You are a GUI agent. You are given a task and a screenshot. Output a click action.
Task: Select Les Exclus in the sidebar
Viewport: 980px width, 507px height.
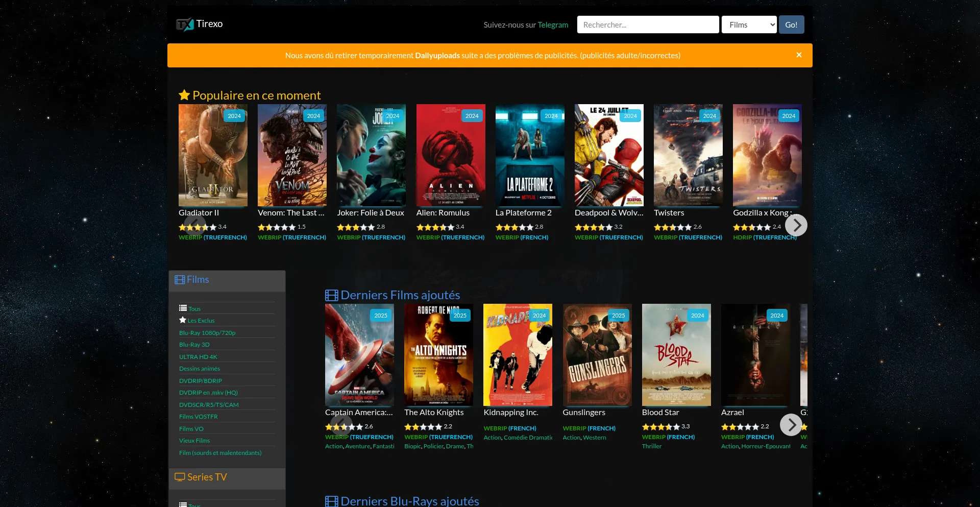click(201, 321)
